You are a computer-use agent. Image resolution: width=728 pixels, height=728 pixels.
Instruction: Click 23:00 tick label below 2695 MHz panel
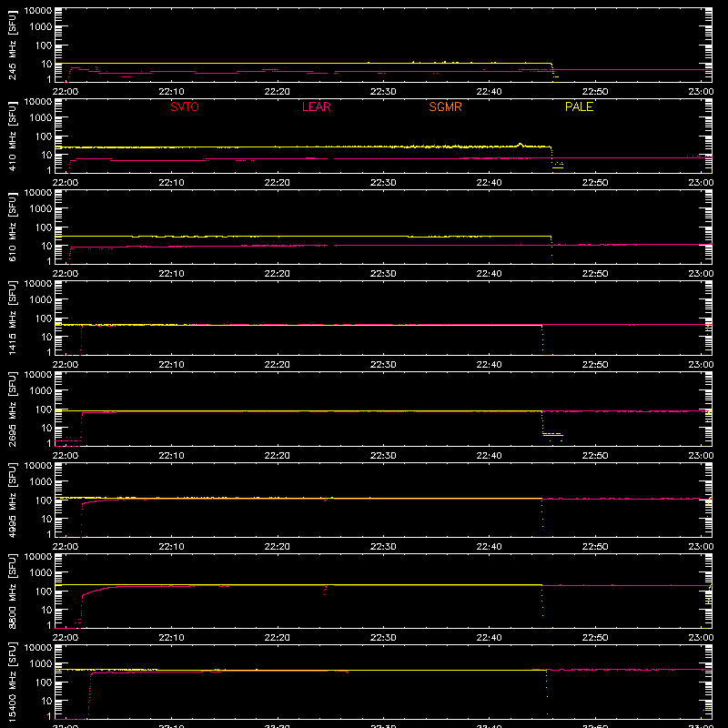coord(701,456)
